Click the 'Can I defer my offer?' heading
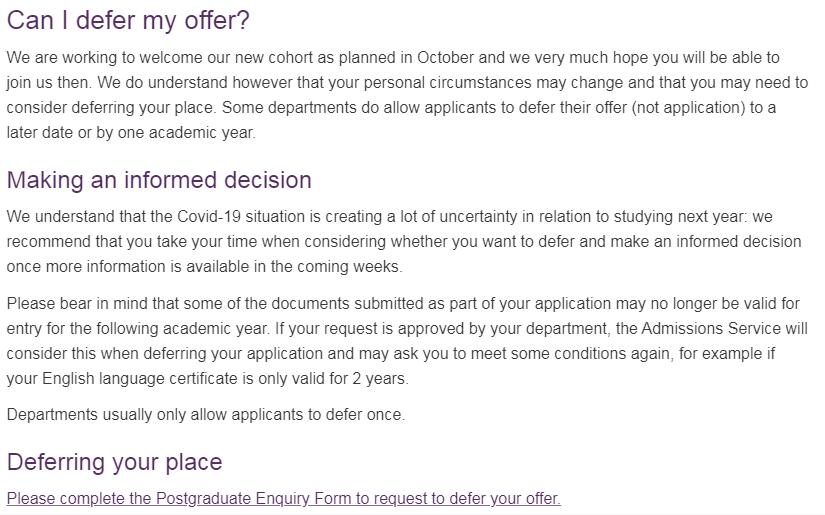 [x=128, y=20]
